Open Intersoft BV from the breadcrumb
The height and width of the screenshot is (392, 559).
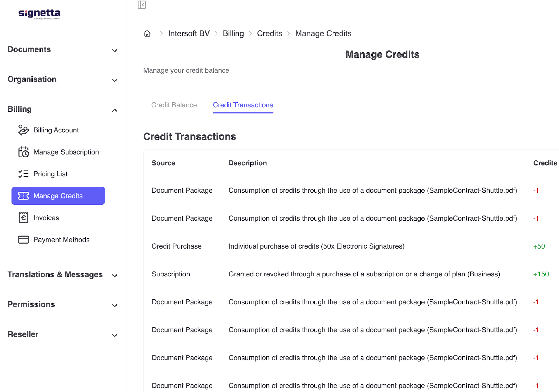click(x=189, y=33)
